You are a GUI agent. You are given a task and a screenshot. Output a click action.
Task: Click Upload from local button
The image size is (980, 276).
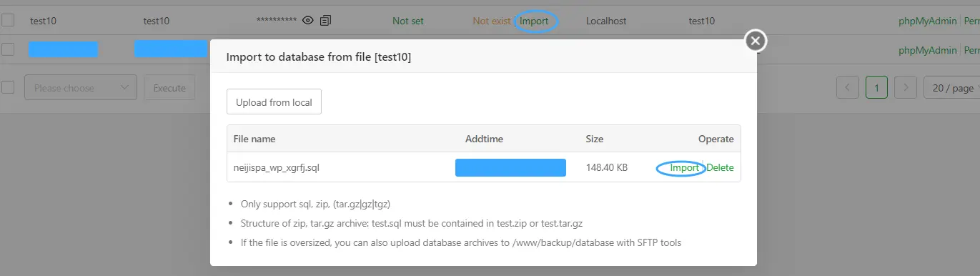pyautogui.click(x=274, y=102)
